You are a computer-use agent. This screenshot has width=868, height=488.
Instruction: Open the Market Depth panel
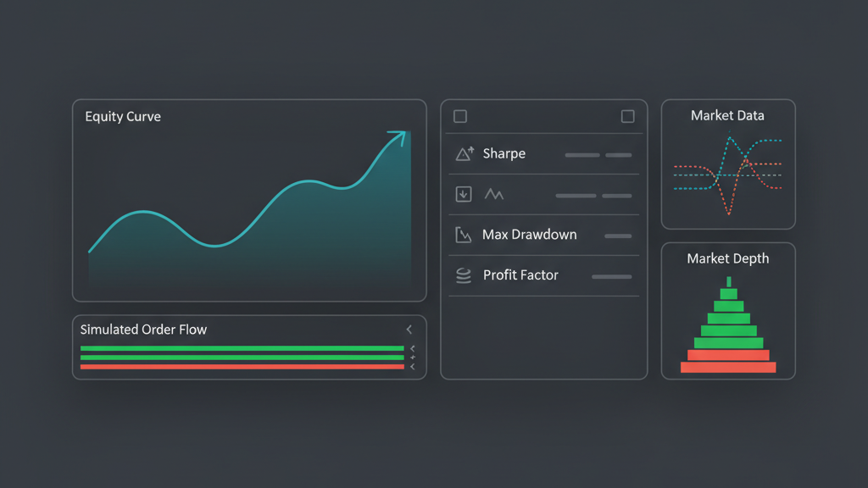tap(727, 258)
